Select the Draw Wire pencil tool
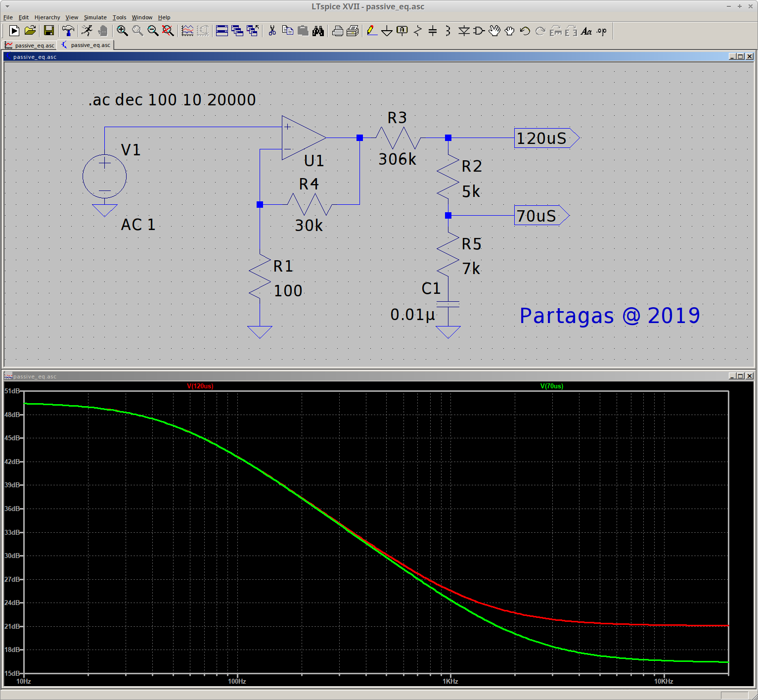 [372, 31]
